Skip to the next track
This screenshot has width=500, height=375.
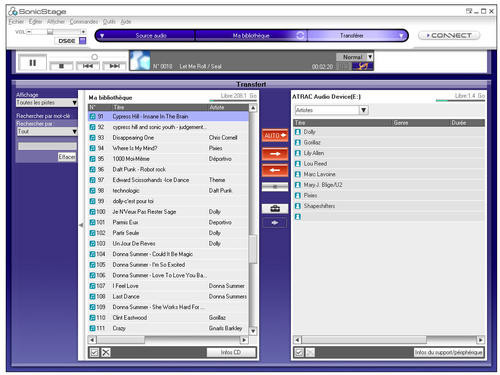point(114,66)
